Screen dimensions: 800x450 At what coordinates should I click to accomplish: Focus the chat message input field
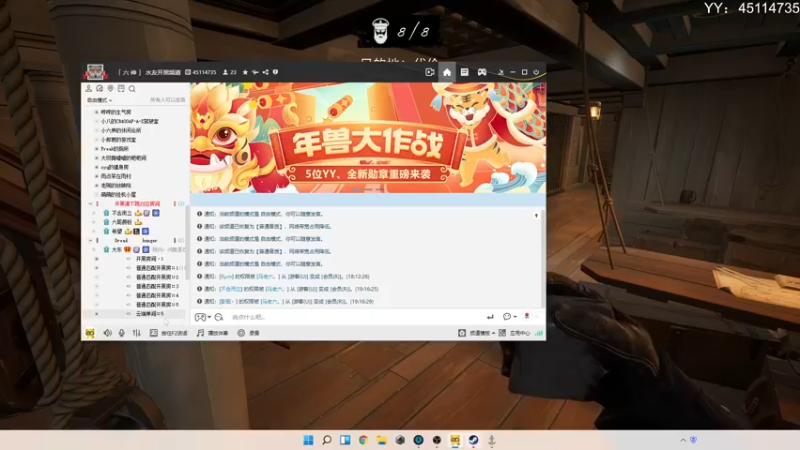pyautogui.click(x=355, y=317)
